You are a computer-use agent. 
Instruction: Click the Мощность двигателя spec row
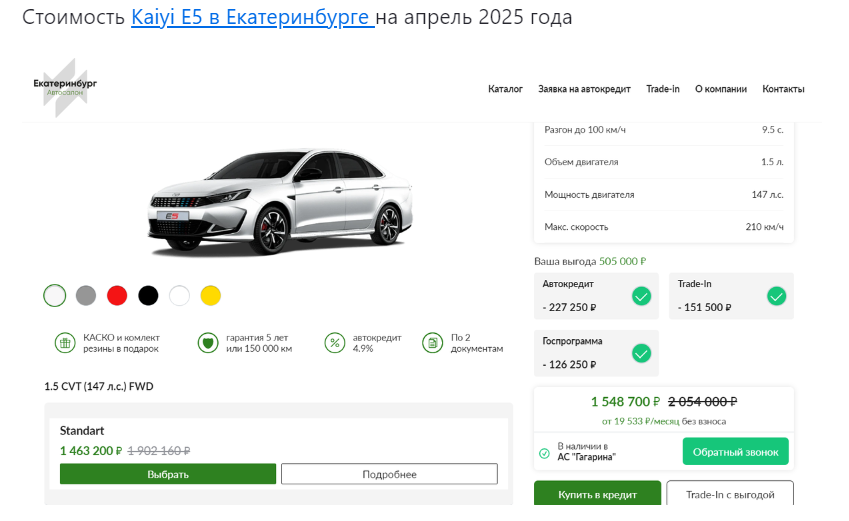point(664,194)
